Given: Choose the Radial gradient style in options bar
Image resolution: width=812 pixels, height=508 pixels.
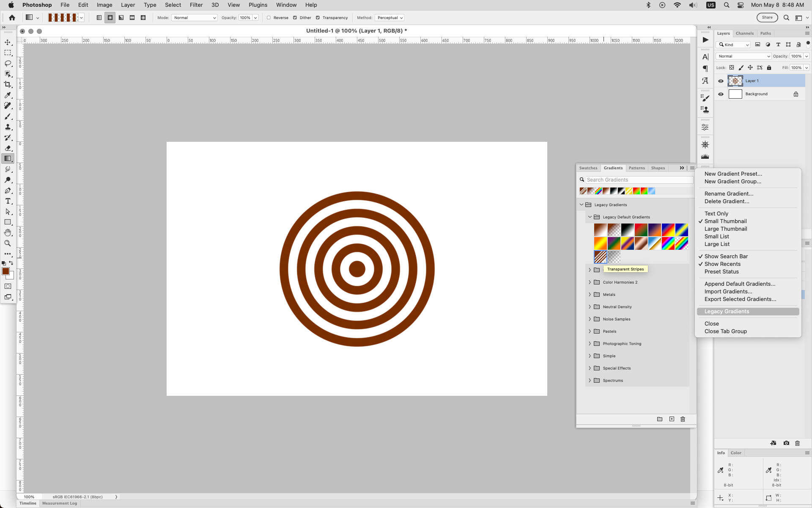Looking at the screenshot, I should tap(110, 17).
